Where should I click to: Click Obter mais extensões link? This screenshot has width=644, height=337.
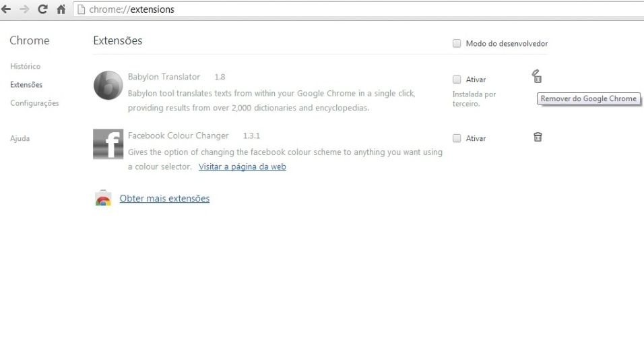[x=164, y=199]
